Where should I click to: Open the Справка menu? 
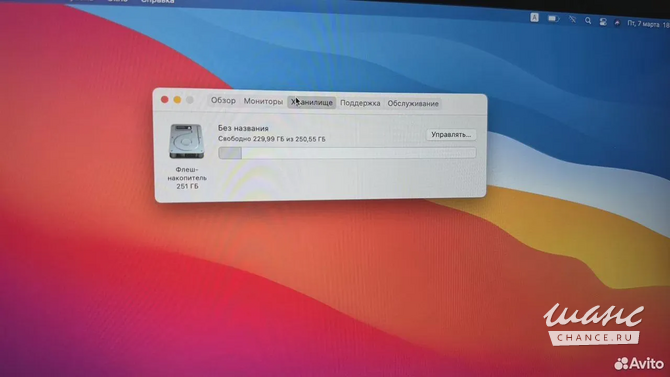(158, 2)
